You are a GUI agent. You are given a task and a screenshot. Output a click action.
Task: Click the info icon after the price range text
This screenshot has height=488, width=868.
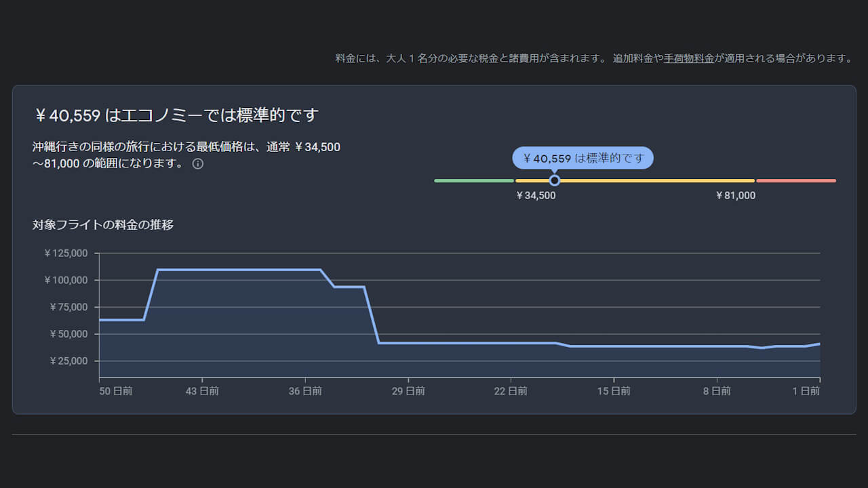coord(198,164)
